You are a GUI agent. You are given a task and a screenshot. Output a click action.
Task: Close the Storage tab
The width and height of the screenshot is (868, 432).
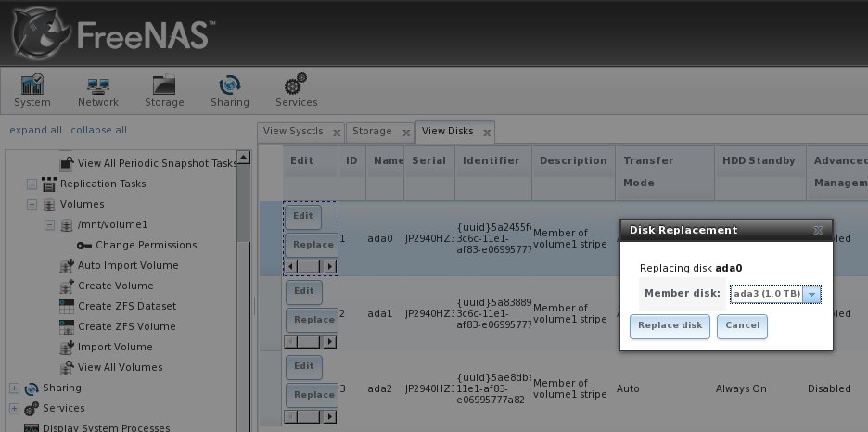click(x=406, y=133)
